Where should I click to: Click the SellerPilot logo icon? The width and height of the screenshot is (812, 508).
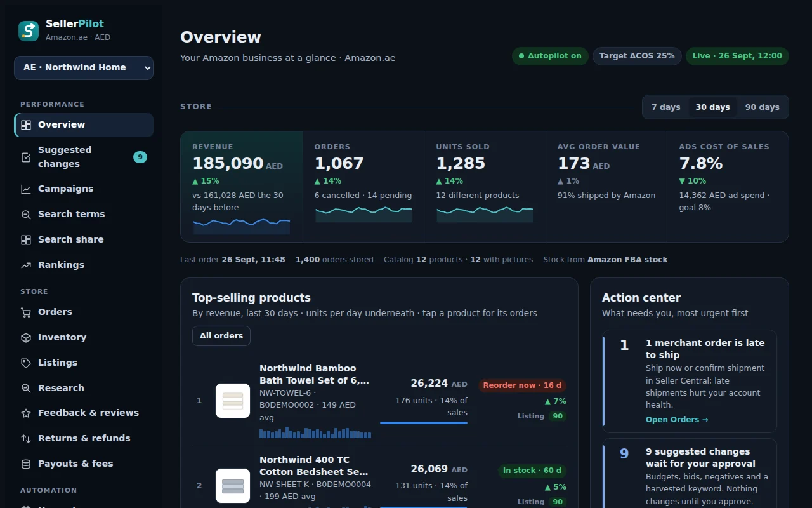[29, 30]
